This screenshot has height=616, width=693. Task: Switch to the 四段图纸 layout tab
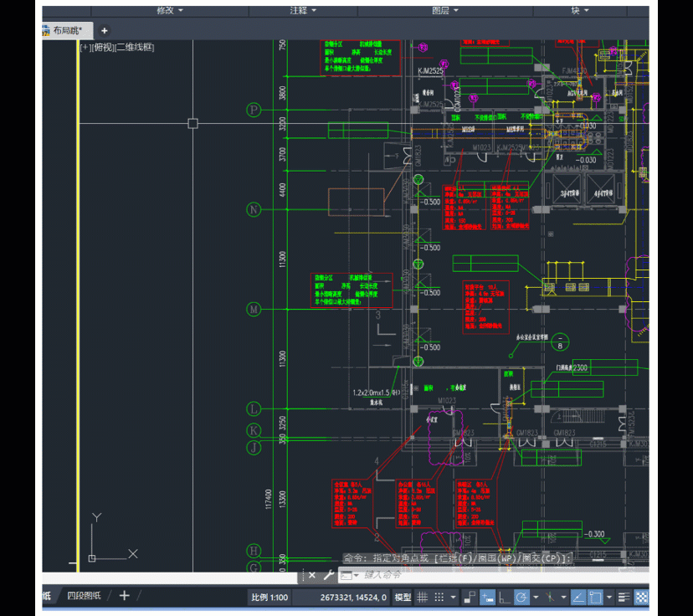coord(84,595)
